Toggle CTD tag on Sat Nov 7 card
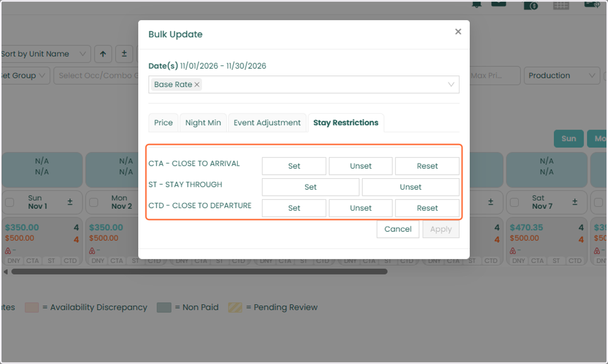Screen dimensions: 608x364 coord(575,261)
